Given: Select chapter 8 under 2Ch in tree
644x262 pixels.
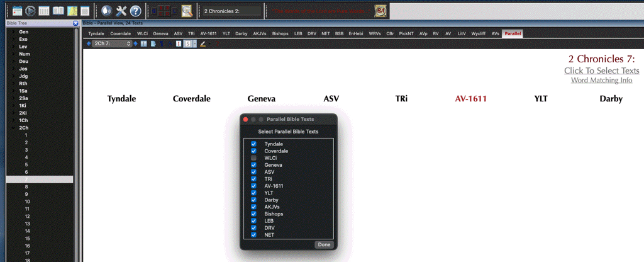Looking at the screenshot, I should click(26, 186).
